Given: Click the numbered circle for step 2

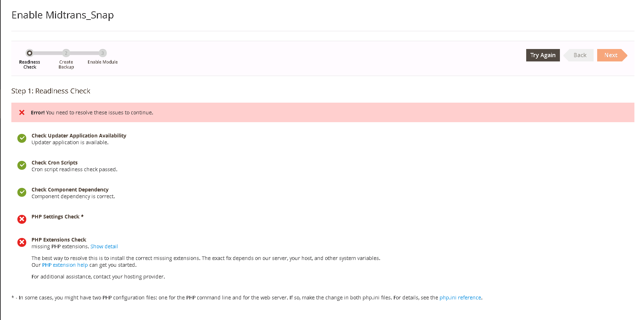Looking at the screenshot, I should tap(66, 53).
